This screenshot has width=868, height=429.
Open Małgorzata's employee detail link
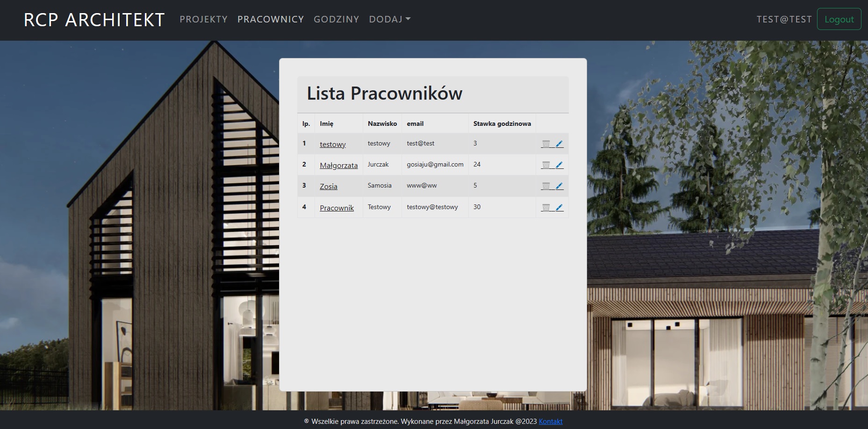pos(338,165)
